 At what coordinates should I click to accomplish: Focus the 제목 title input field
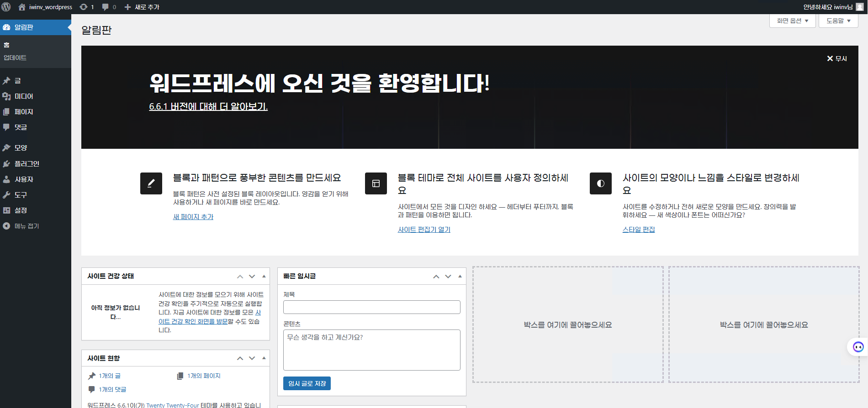click(372, 307)
